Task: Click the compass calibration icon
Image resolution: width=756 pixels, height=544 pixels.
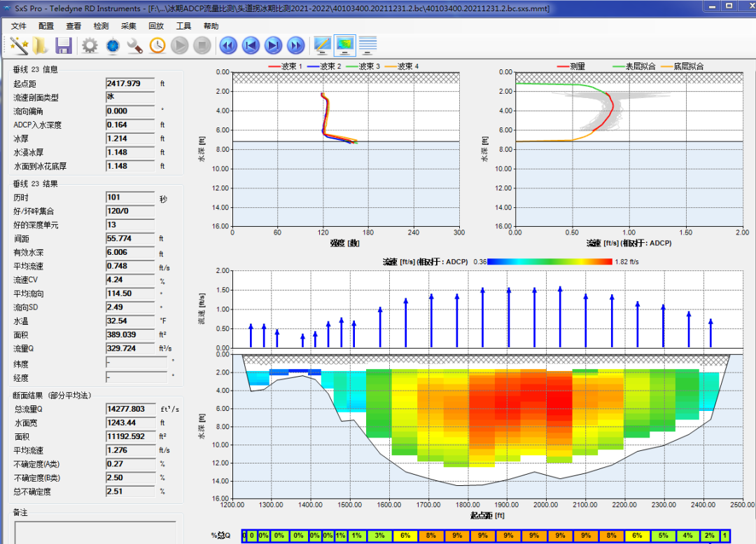Action: coord(112,46)
